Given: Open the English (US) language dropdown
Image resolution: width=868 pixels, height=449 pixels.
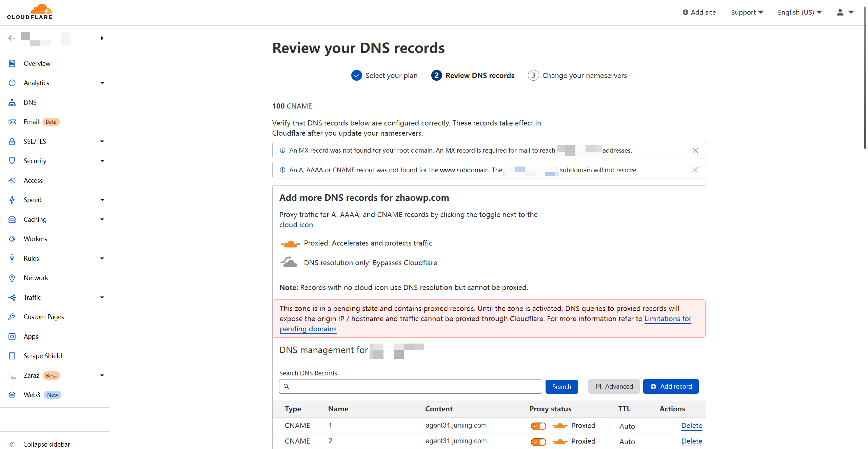Looking at the screenshot, I should pos(800,13).
